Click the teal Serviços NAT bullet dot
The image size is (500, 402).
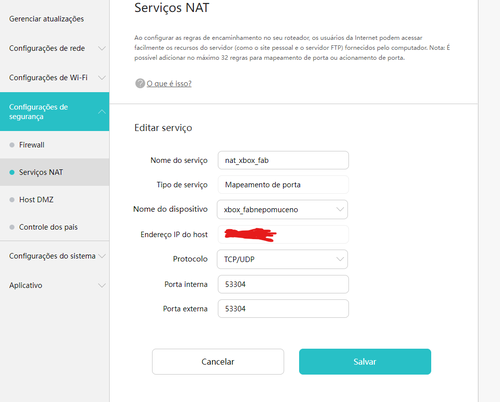pyautogui.click(x=12, y=172)
